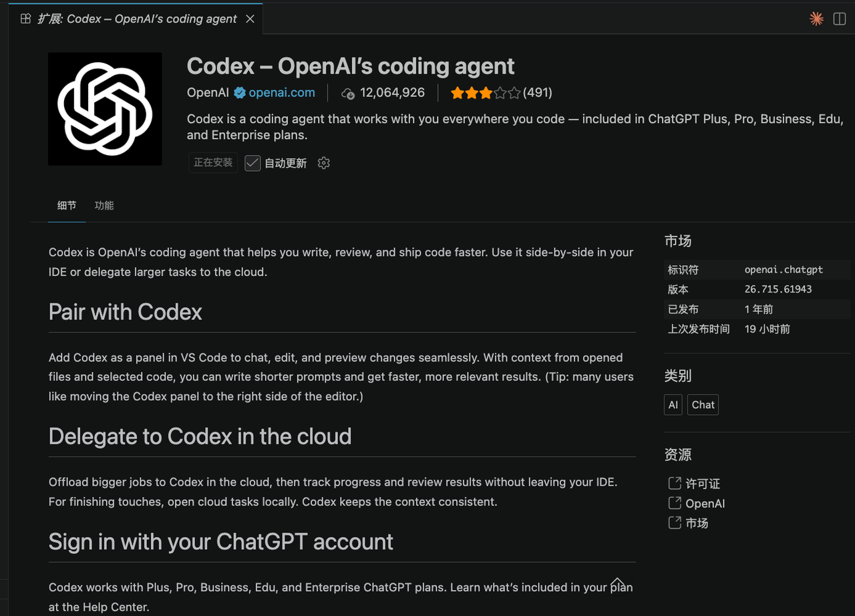Click the split editor layout icon
This screenshot has height=616, width=855.
click(840, 19)
